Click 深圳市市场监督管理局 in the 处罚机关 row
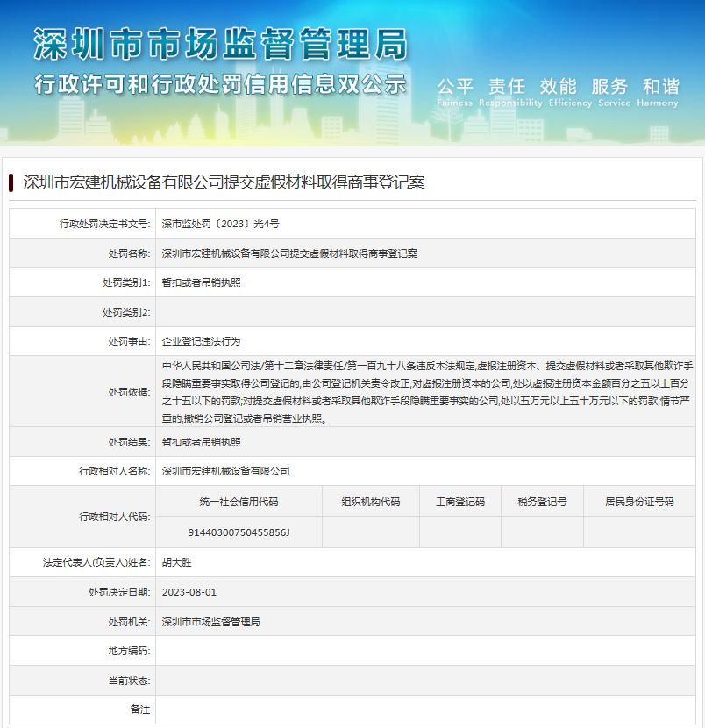The image size is (705, 728). click(x=210, y=622)
